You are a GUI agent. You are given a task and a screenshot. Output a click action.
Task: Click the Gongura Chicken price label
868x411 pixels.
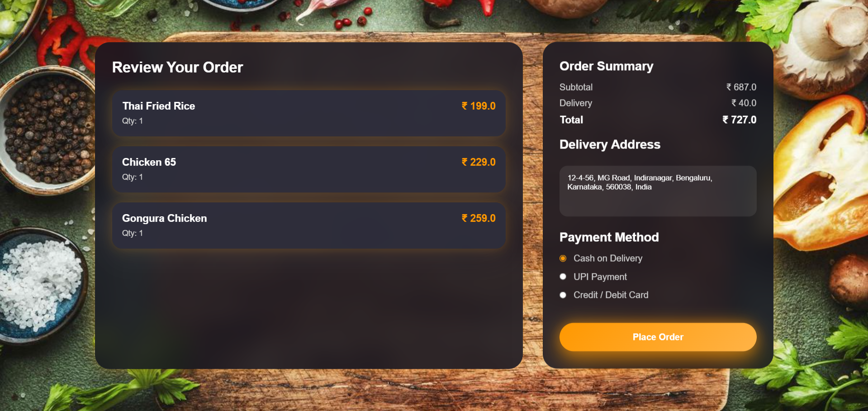pos(478,218)
